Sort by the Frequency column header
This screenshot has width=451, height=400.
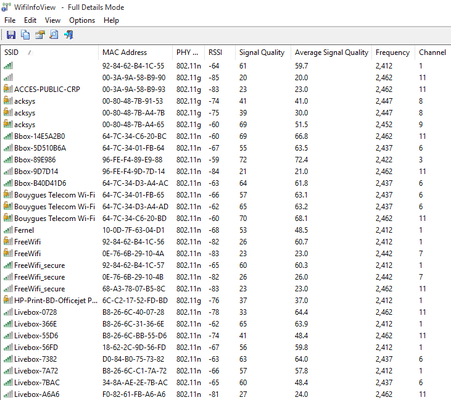393,52
